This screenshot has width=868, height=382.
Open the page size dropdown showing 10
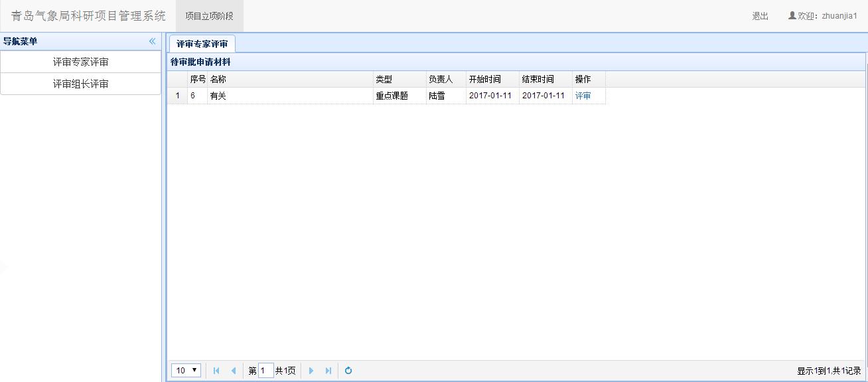[x=186, y=371]
